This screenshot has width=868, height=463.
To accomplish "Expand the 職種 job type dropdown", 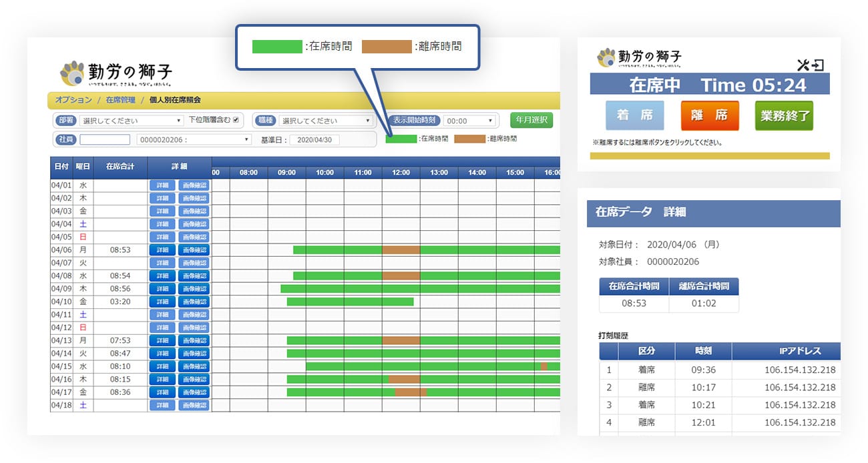I will tap(326, 121).
